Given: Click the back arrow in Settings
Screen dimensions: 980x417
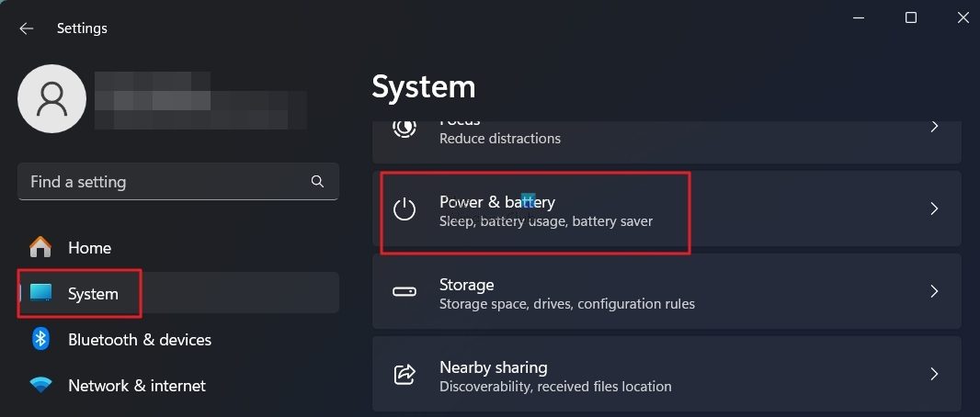Looking at the screenshot, I should tap(26, 28).
